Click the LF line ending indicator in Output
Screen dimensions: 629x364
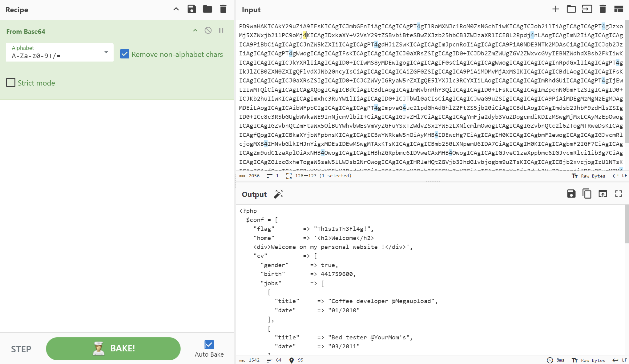click(x=624, y=360)
